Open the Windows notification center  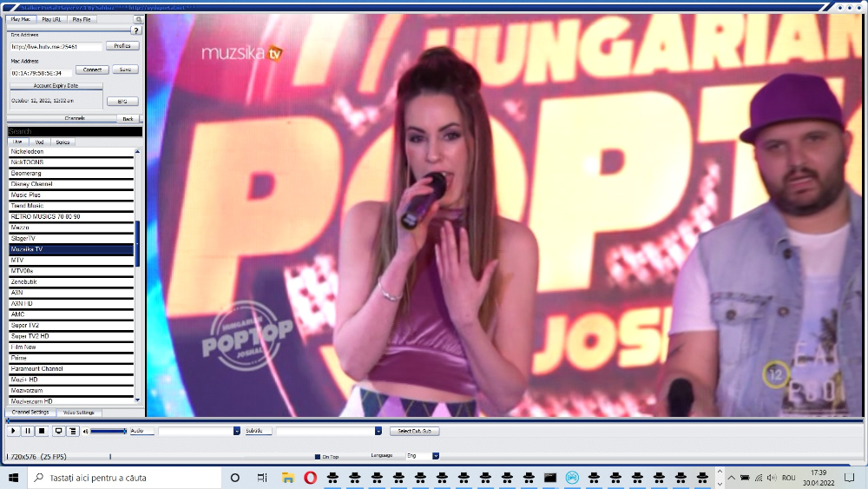850,478
